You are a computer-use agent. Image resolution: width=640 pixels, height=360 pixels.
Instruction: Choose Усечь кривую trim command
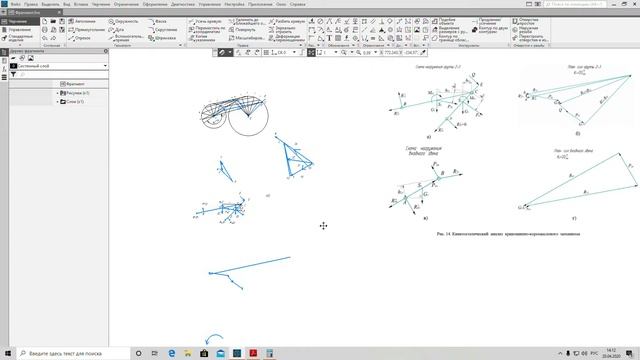tap(205, 21)
